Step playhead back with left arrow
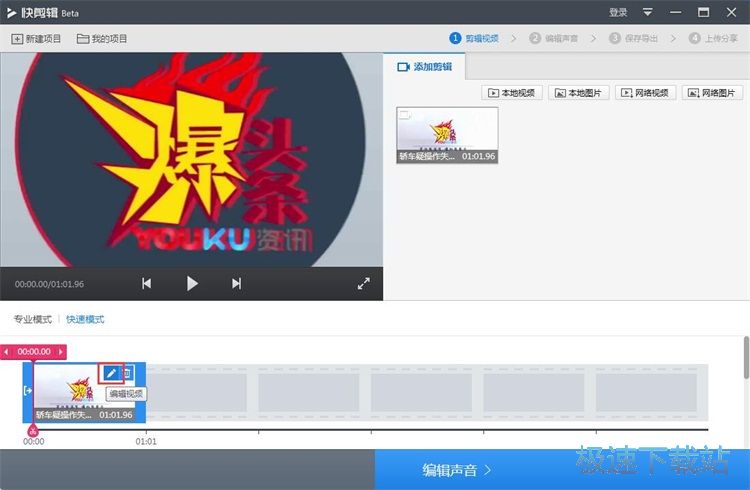Image resolution: width=750 pixels, height=490 pixels. [6, 352]
